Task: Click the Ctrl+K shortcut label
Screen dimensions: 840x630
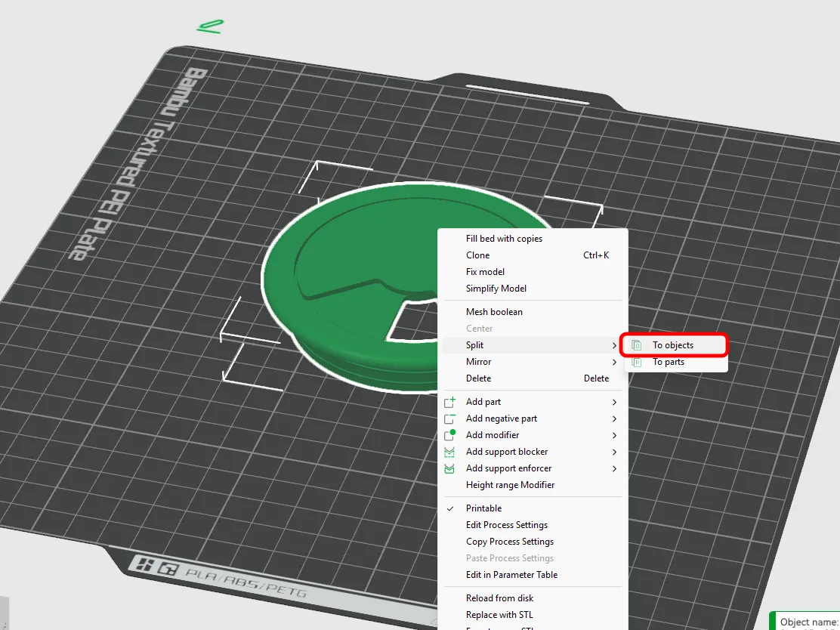Action: [596, 255]
